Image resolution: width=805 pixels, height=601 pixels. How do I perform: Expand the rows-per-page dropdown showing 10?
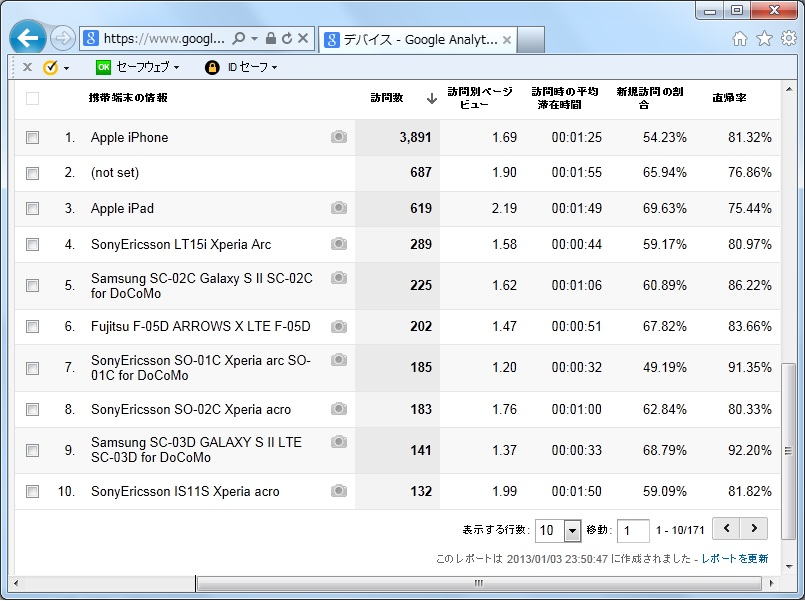point(572,531)
